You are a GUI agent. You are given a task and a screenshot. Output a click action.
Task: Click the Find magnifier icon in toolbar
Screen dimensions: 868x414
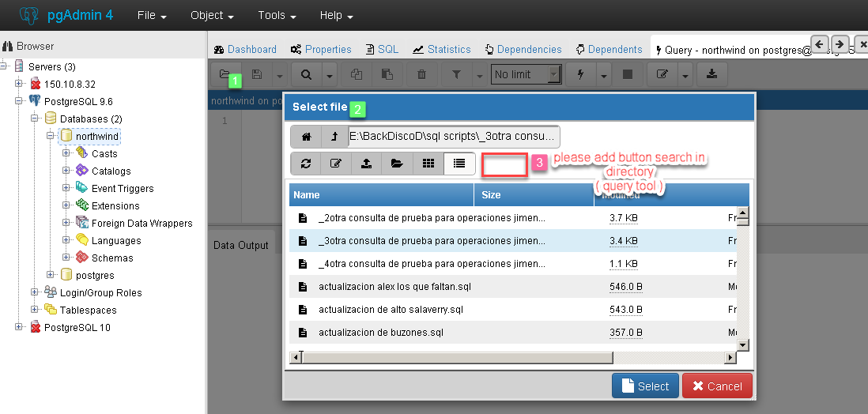point(306,74)
